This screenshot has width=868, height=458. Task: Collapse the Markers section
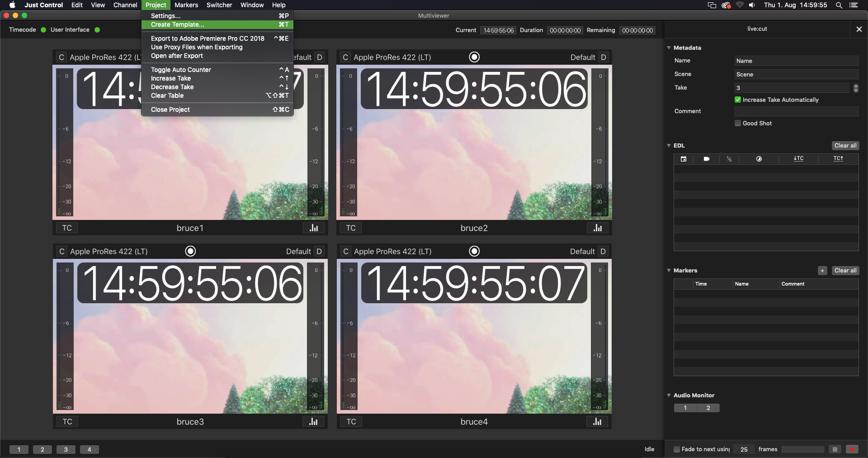coord(669,270)
